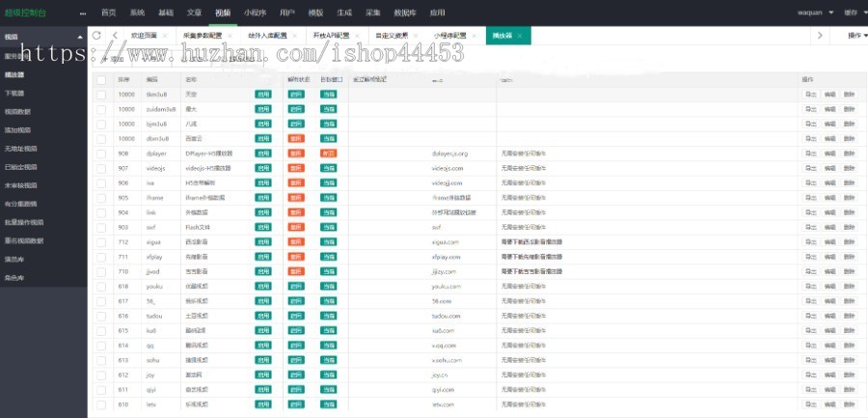This screenshot has height=418, width=868.
Task: Open the 文章 top menu
Action: [x=194, y=13]
